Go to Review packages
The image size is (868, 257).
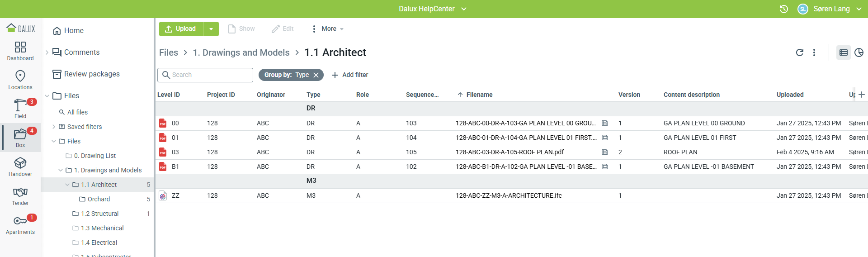point(92,74)
